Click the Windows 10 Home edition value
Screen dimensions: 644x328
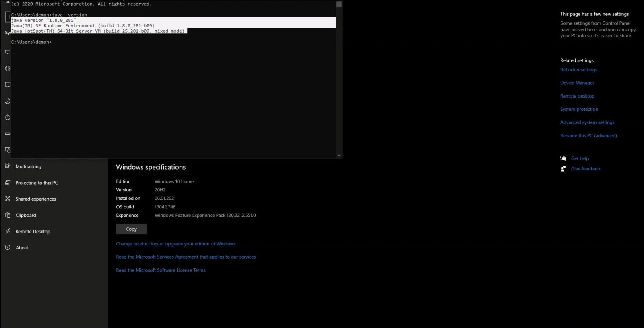pos(174,181)
